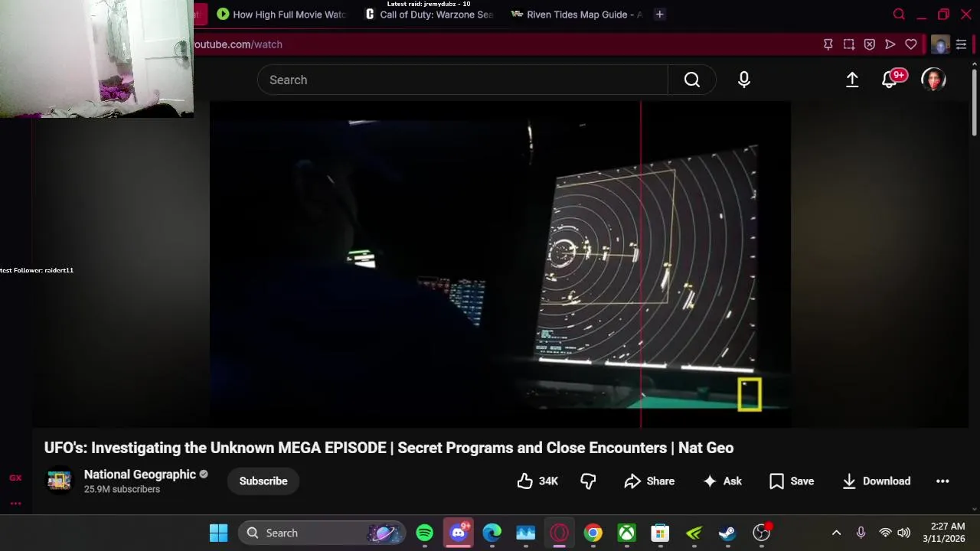Screen dimensions: 980x551
Task: Take a snapshot with the dashed-square icon
Action: coord(849,44)
